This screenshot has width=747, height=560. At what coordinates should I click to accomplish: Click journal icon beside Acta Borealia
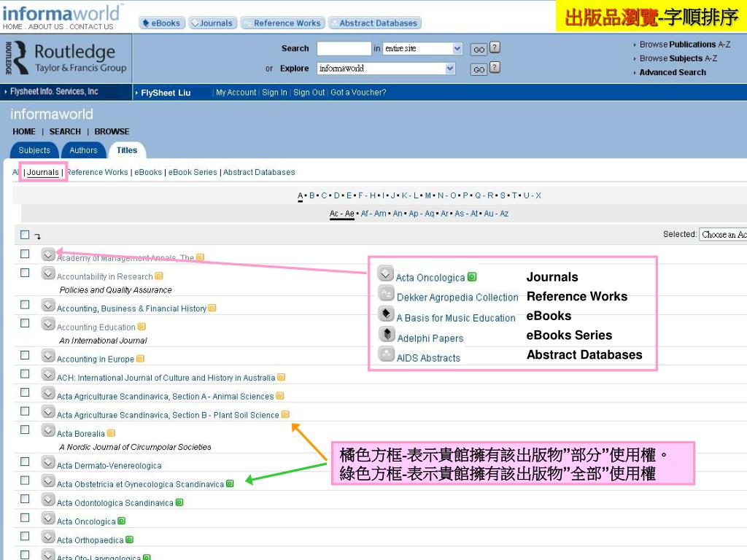click(x=48, y=429)
